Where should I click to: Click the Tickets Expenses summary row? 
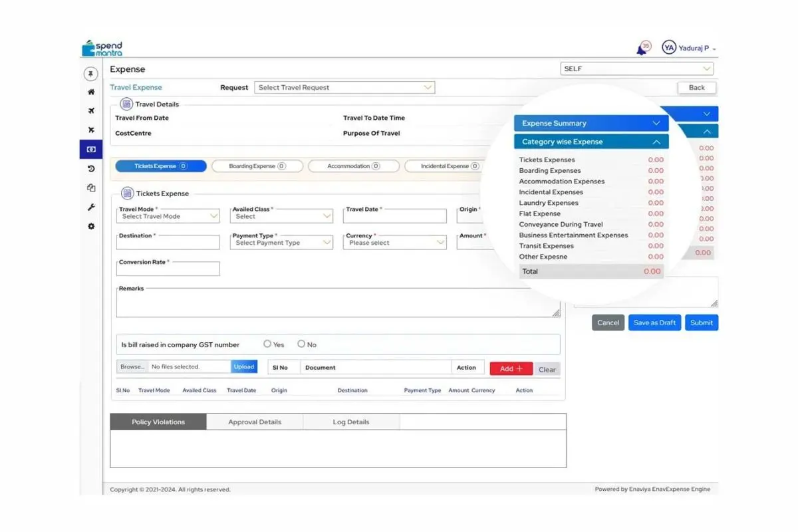click(x=591, y=160)
